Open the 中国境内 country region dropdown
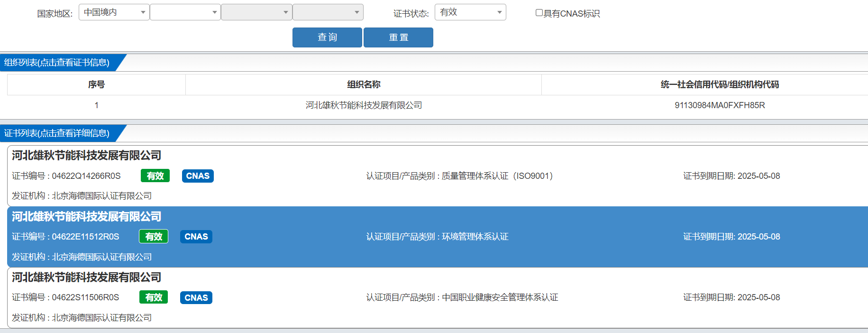This screenshot has height=333, width=868. [114, 12]
